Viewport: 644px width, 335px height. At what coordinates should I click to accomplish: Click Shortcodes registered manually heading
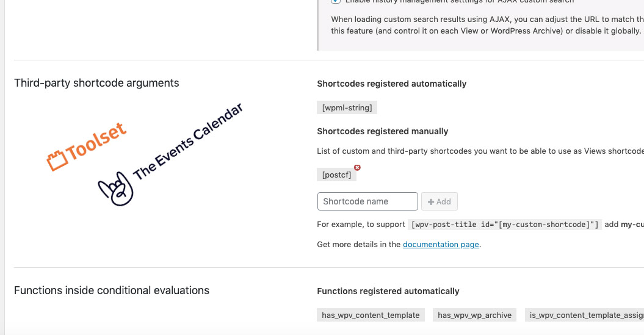pyautogui.click(x=382, y=131)
